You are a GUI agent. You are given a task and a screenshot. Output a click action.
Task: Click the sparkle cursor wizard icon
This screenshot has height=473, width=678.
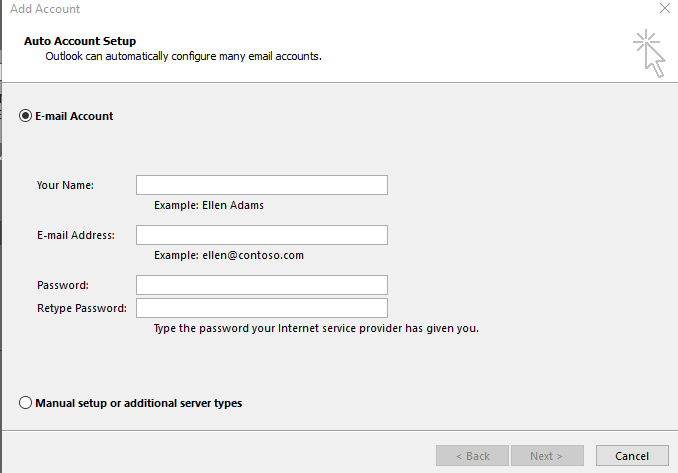coord(649,54)
